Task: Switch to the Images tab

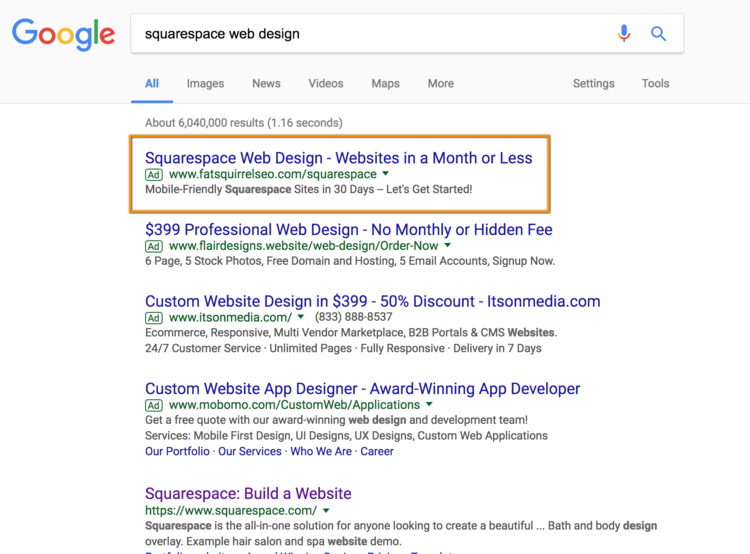Action: coord(205,84)
